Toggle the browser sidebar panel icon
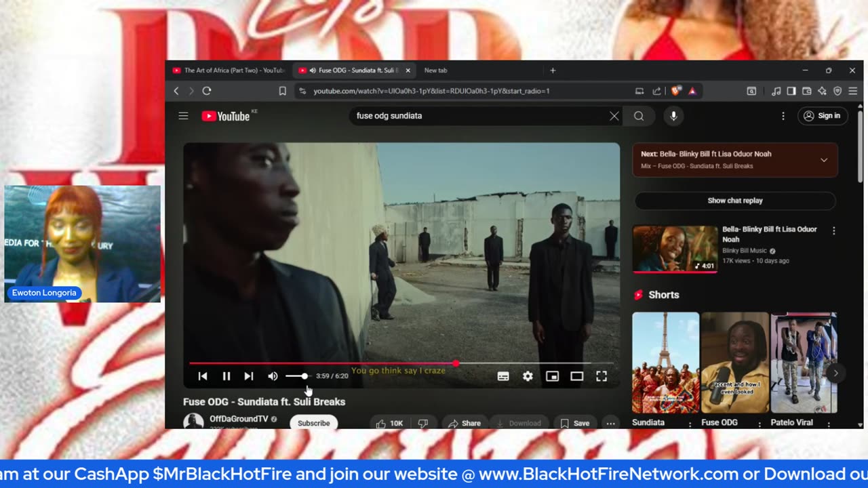The height and width of the screenshot is (488, 868). [x=791, y=91]
